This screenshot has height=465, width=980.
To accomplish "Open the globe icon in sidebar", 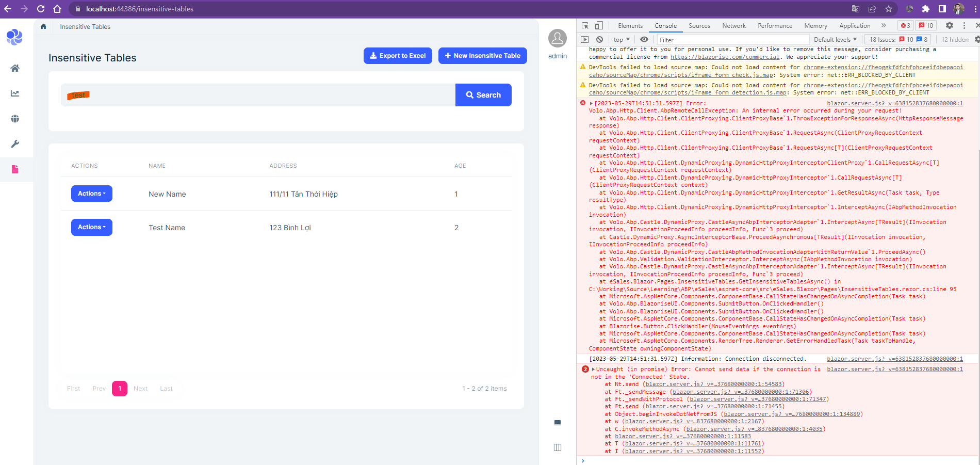I will click(x=15, y=119).
